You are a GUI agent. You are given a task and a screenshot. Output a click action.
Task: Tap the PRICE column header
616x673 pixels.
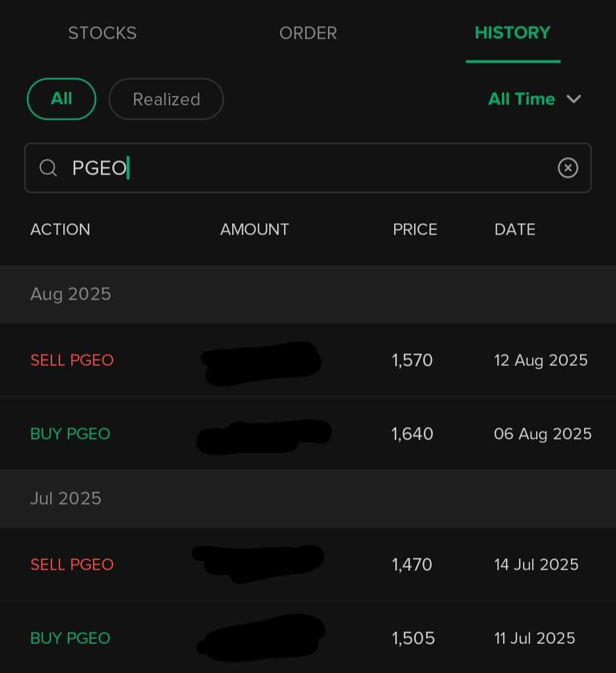pos(415,229)
